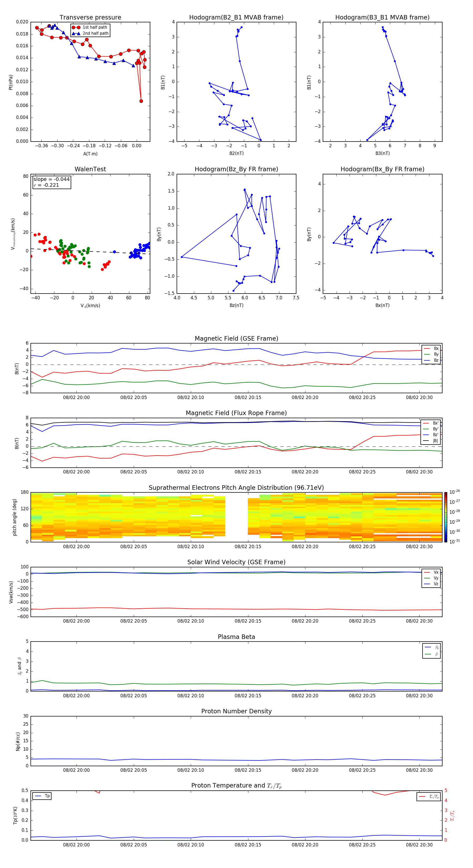This screenshot has width=473, height=868.
Task: Click 'Vx' legend entry in velocity plot
Action: [431, 572]
